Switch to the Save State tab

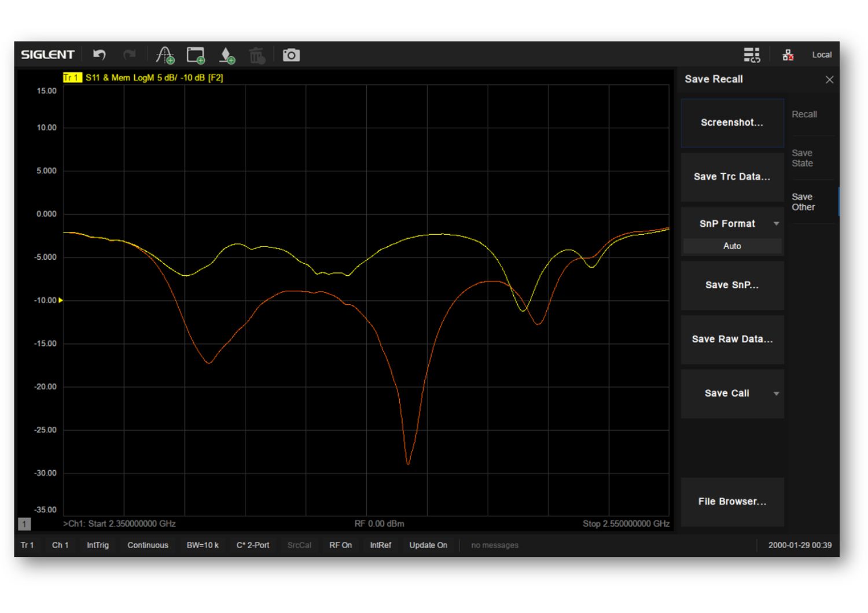click(803, 158)
